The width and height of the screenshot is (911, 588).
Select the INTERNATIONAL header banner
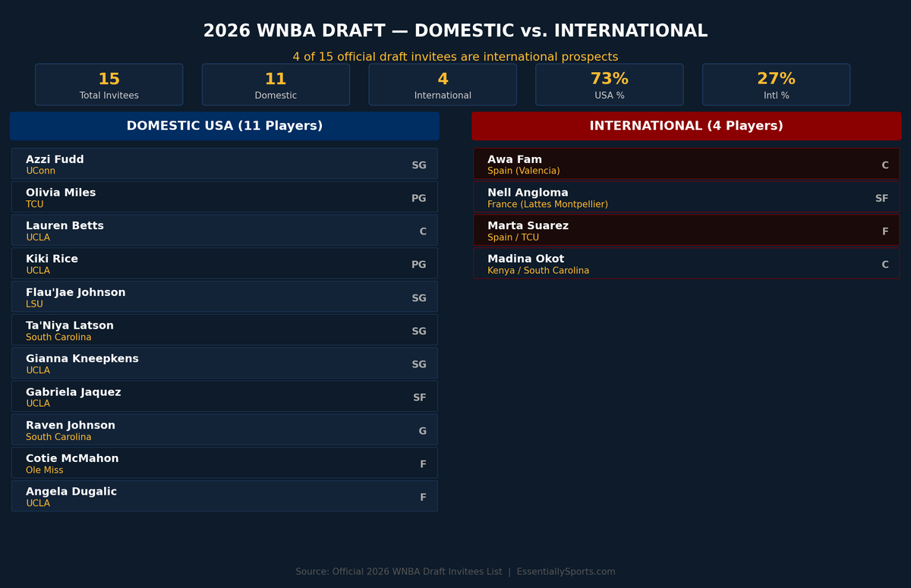pos(686,126)
